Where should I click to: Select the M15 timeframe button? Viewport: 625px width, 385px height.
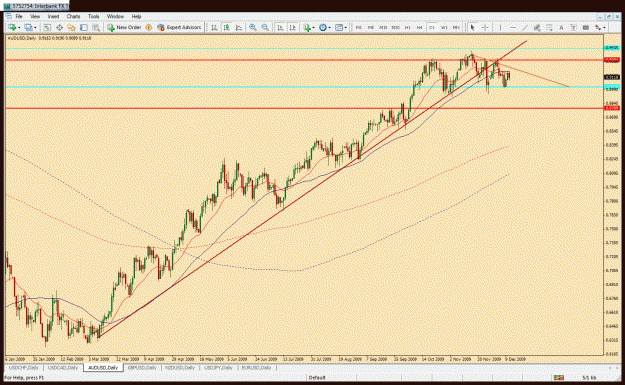[383, 28]
